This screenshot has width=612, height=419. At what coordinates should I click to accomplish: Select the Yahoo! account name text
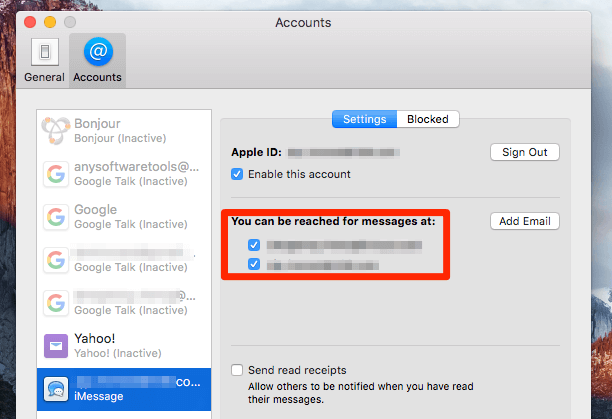click(95, 338)
